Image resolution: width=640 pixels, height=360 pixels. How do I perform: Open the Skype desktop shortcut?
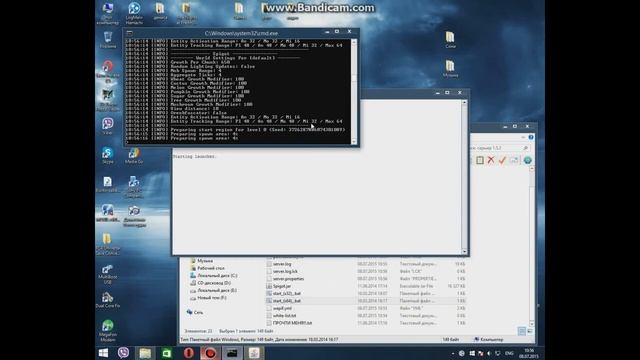click(x=108, y=156)
